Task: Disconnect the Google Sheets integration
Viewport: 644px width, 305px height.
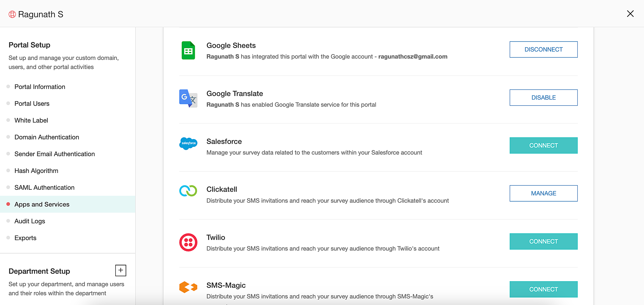Action: 543,49
